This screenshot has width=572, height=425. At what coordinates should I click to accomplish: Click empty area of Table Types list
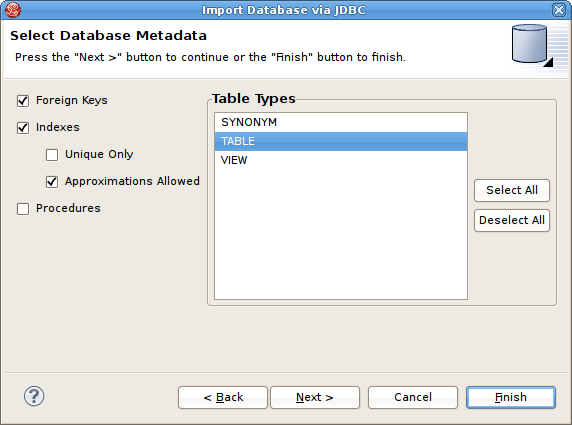tap(341, 233)
